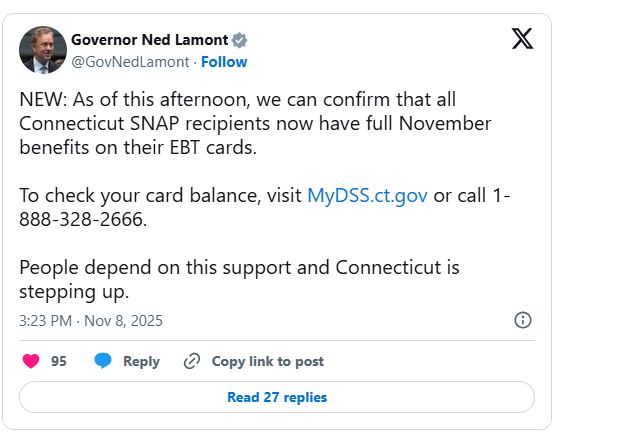Like the post with the heart icon
642x444 pixels.
pos(31,361)
